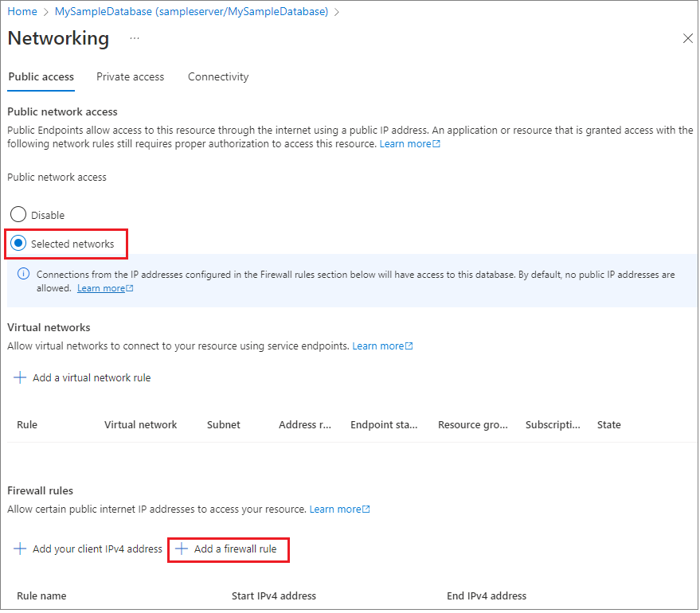Close the Networking blade with the X icon

(x=687, y=38)
